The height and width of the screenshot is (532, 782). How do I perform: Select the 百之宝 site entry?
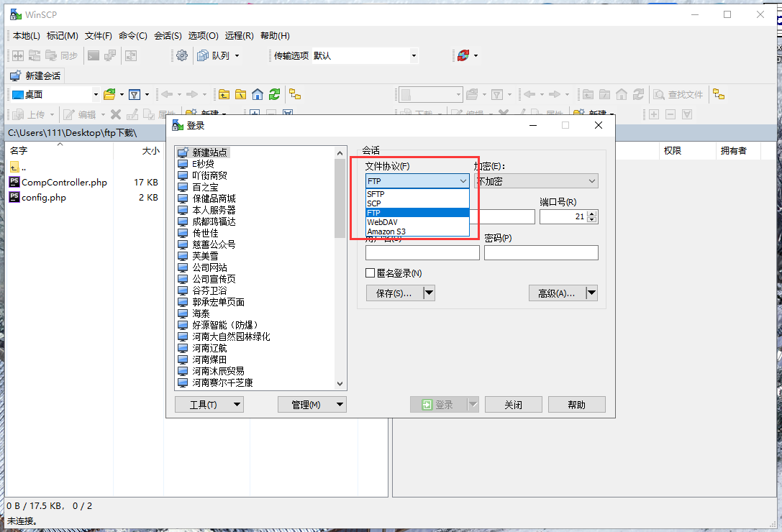pos(206,187)
